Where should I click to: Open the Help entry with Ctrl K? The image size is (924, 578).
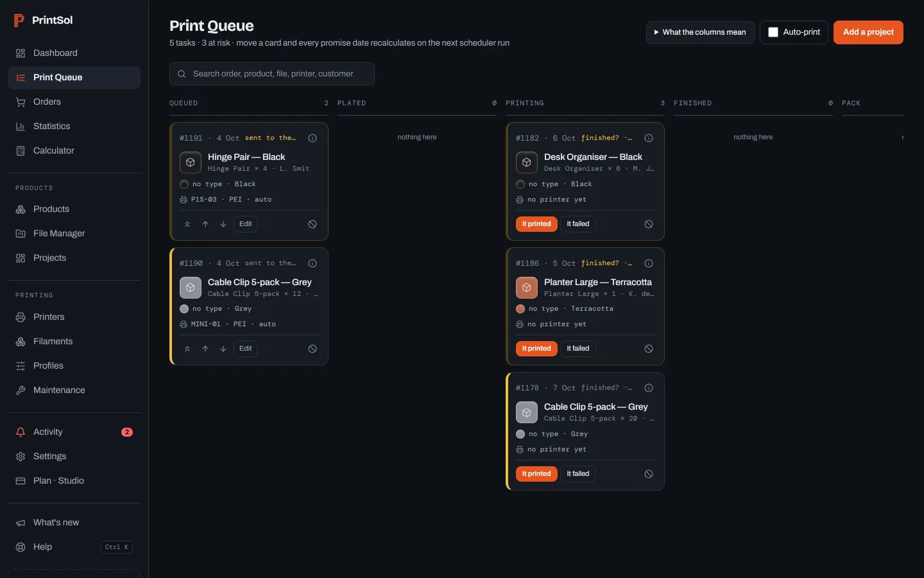coord(74,547)
